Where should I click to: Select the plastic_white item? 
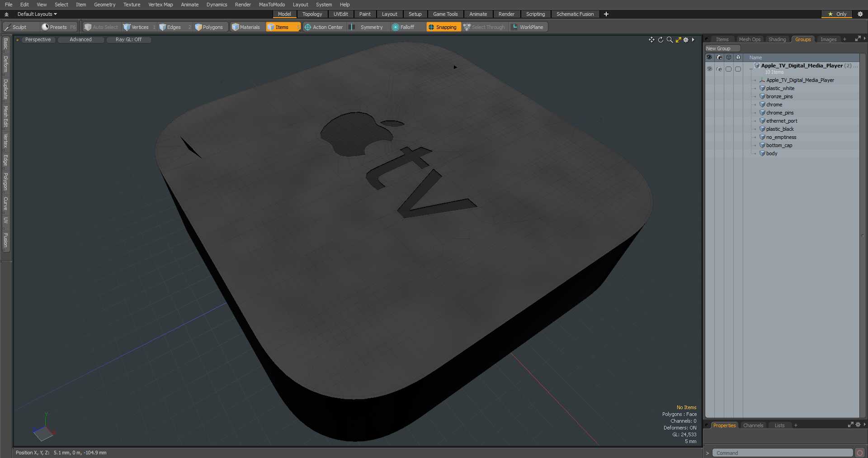780,88
